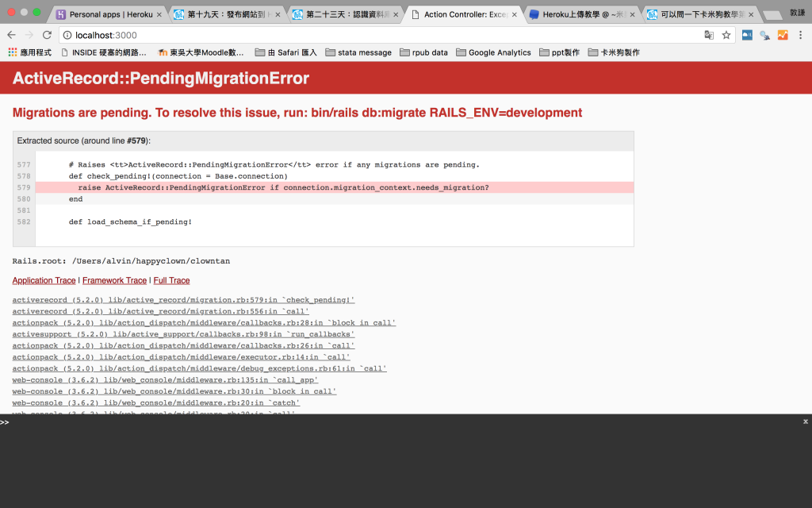Bookmark this page with the star
This screenshot has width=812, height=508.
726,35
